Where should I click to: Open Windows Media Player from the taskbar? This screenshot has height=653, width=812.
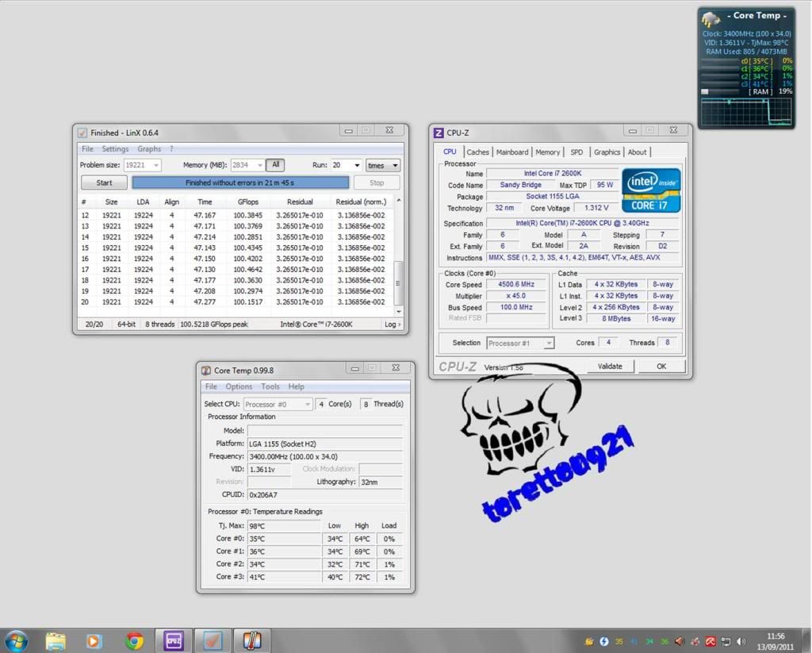tap(94, 640)
